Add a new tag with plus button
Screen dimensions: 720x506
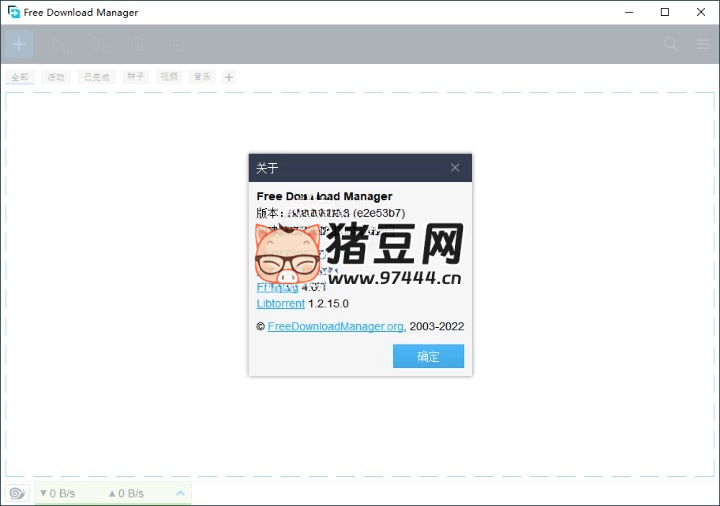[229, 77]
